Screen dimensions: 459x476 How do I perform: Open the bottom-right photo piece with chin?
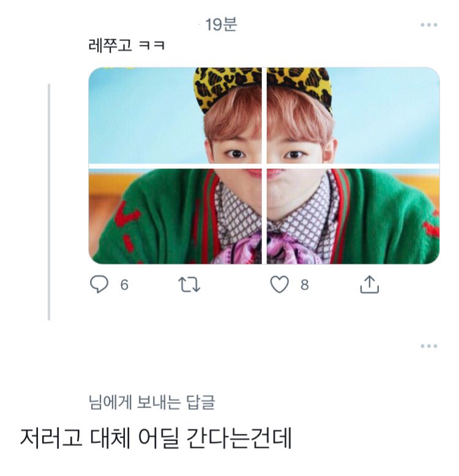pyautogui.click(x=353, y=217)
